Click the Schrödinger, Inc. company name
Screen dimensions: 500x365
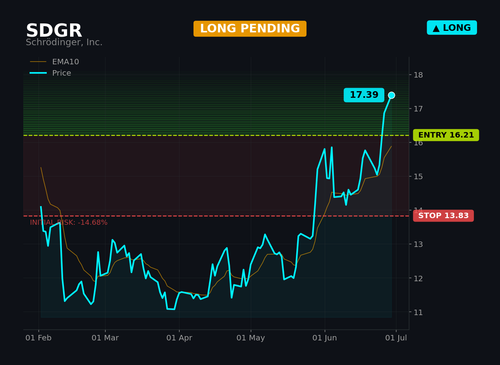[64, 42]
